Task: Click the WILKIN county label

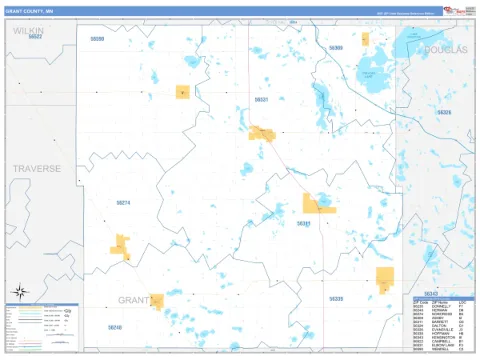Action: tap(28, 31)
